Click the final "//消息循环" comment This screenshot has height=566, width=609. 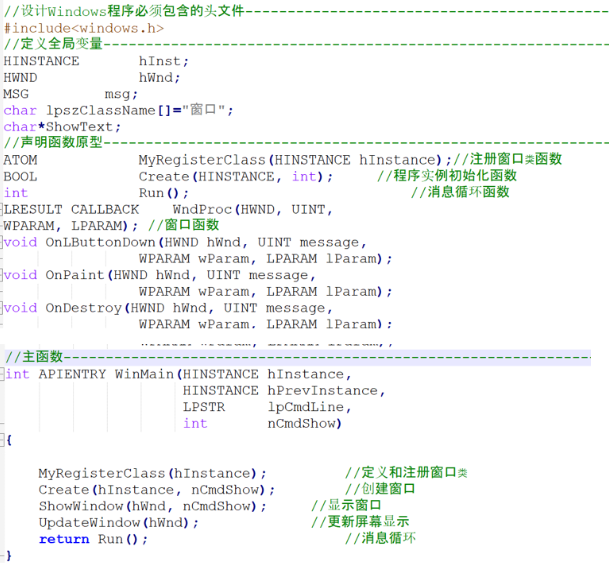tap(380, 538)
